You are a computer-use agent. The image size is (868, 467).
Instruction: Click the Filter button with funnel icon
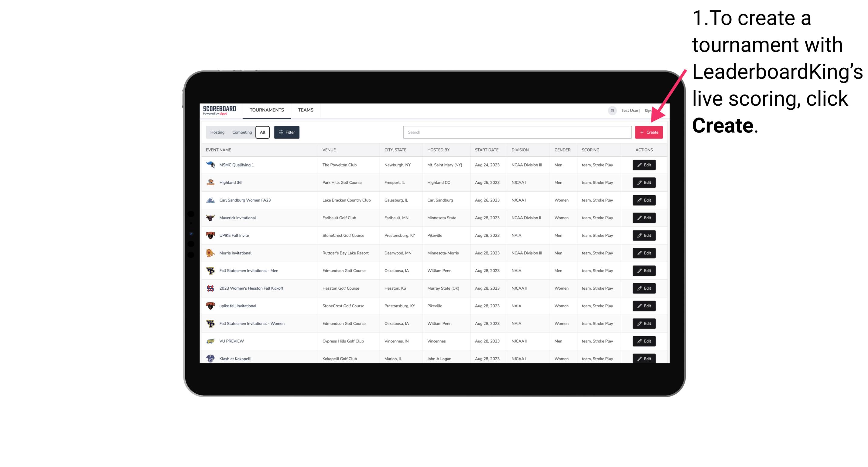coord(286,132)
